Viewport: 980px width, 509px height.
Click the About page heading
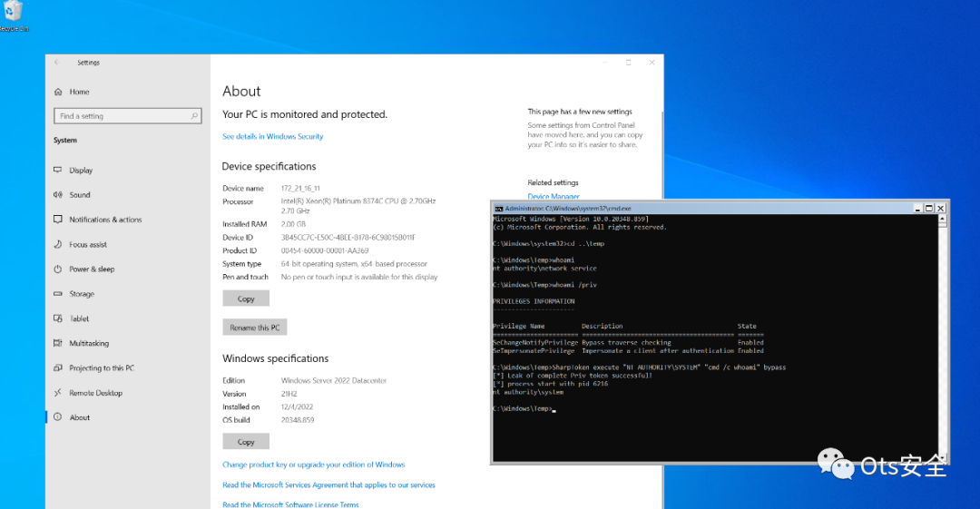click(241, 92)
